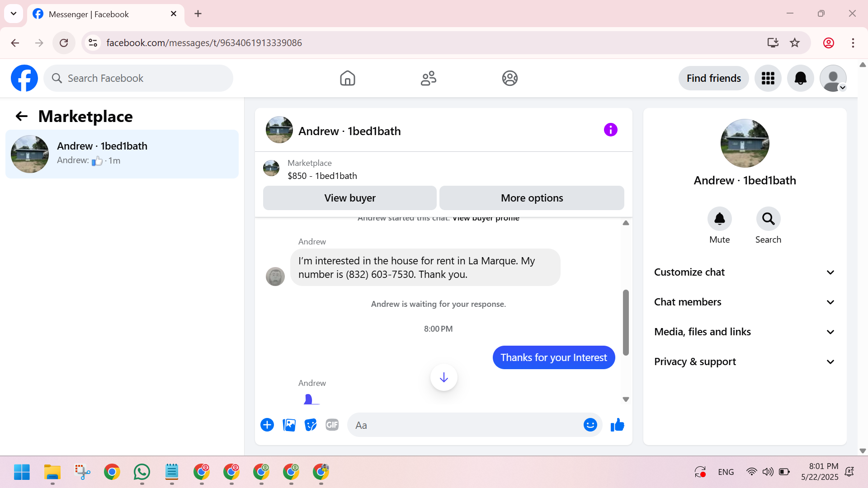Click the chat messages scrollbar thumb
868x488 pixels.
[626, 322]
